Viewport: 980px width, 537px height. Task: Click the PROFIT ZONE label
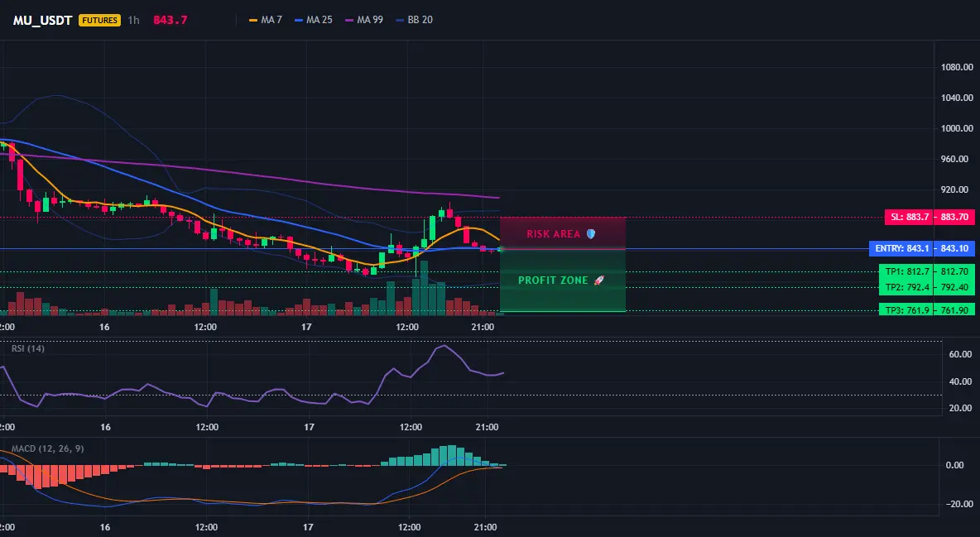tap(553, 280)
